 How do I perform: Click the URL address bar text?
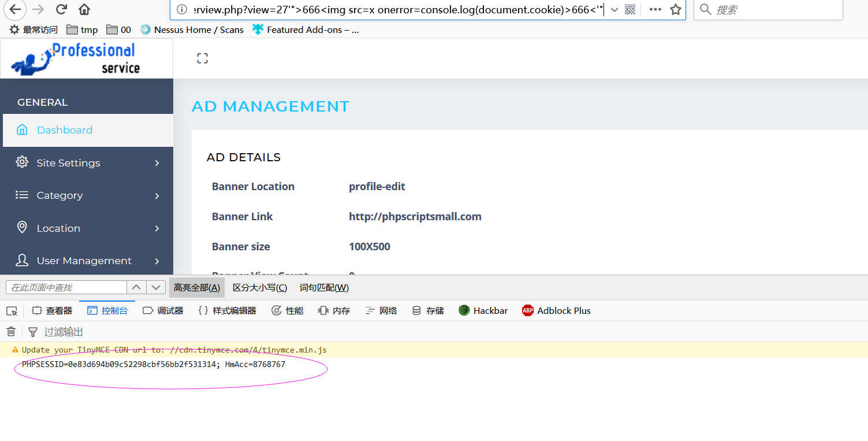(x=398, y=10)
